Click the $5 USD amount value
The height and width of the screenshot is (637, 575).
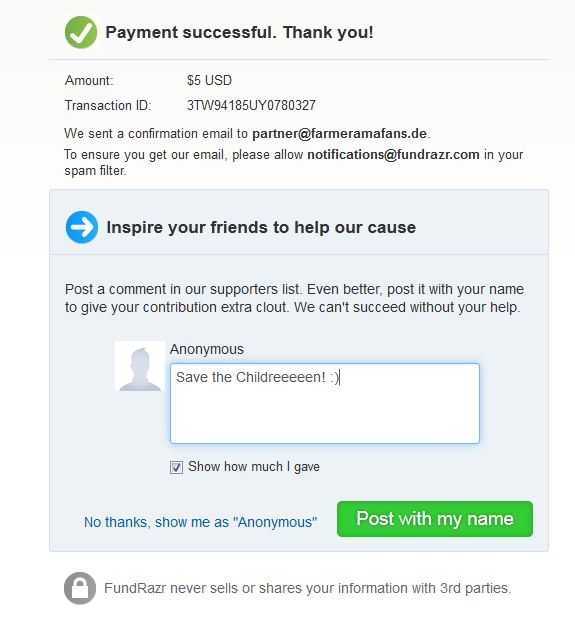(x=209, y=80)
